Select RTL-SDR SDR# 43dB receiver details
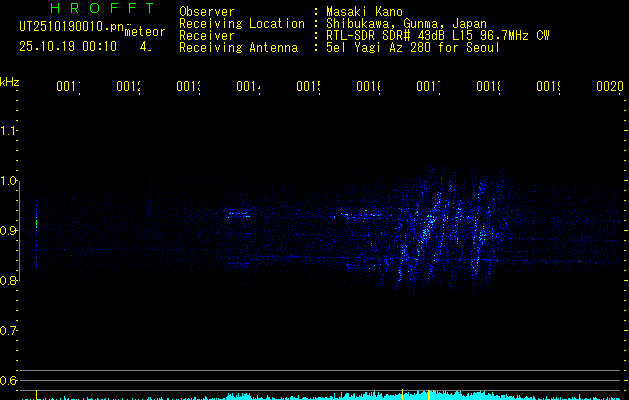629x400 pixels. 438,36
